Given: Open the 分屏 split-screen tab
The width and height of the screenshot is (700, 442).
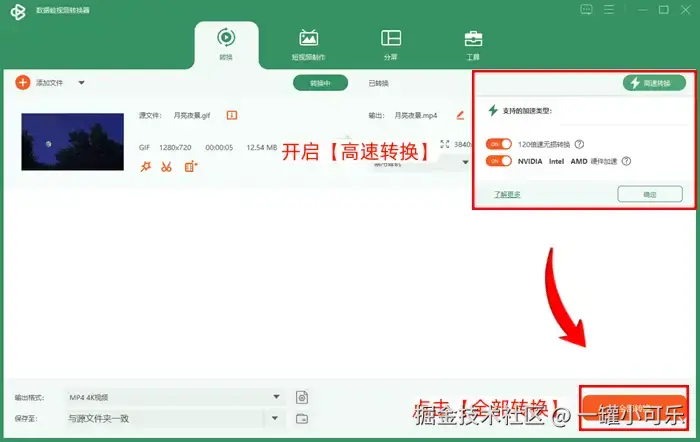Looking at the screenshot, I should pyautogui.click(x=391, y=45).
